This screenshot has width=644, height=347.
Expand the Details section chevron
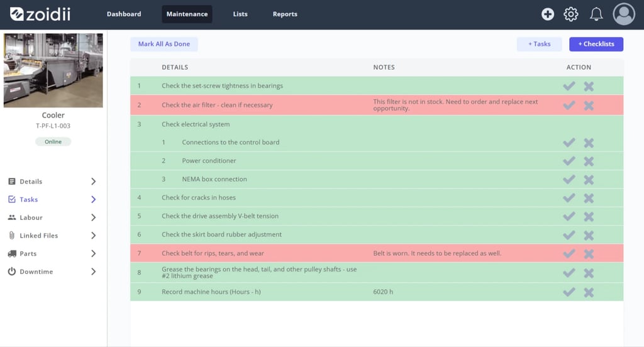click(x=93, y=182)
